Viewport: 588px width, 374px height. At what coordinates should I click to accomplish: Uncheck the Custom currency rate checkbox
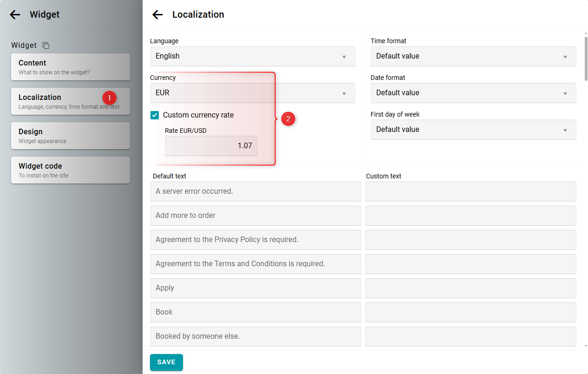(155, 115)
